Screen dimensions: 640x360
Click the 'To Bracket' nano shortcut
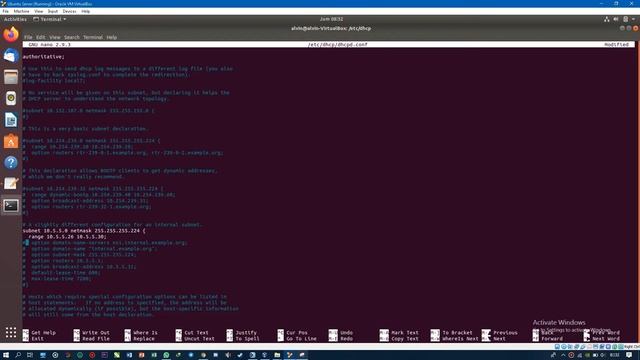[x=452, y=333]
